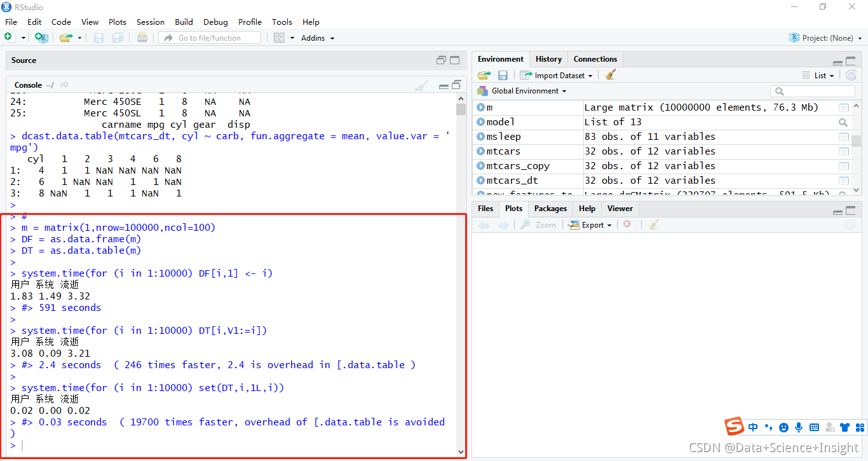Maximize the Source pane

click(x=454, y=60)
